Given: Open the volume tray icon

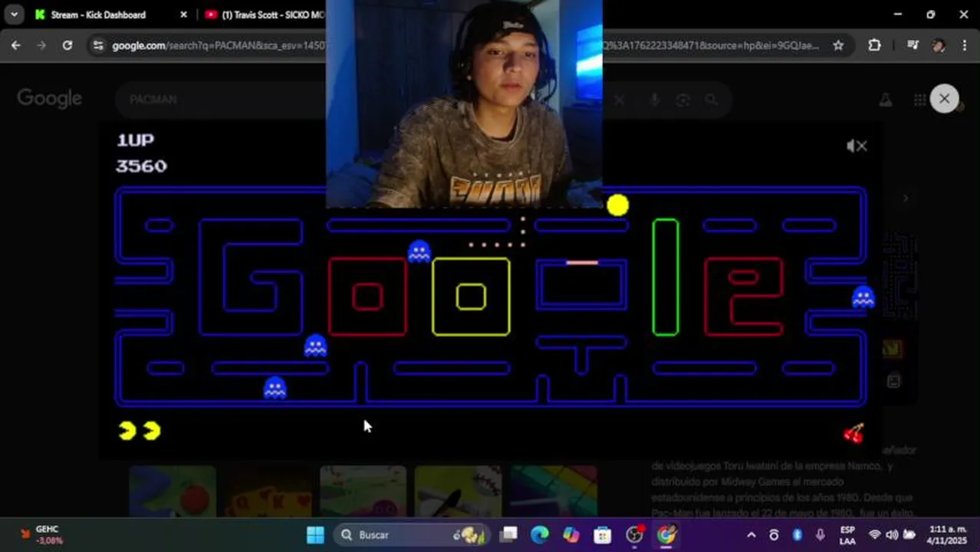Looking at the screenshot, I should 892,534.
